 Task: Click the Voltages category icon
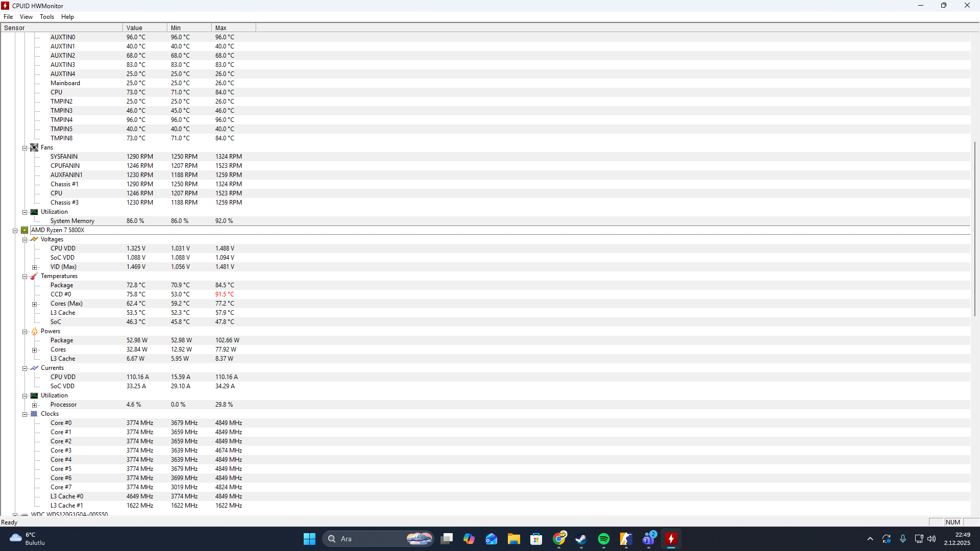click(34, 239)
